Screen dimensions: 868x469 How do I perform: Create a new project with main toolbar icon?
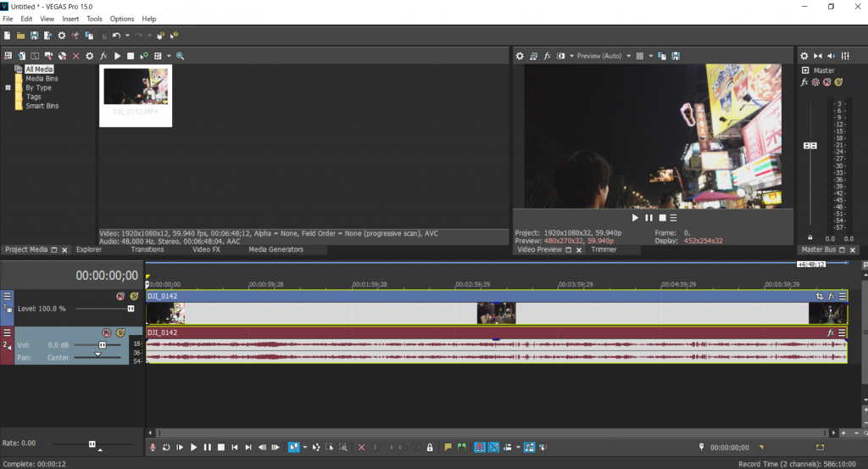[x=7, y=36]
